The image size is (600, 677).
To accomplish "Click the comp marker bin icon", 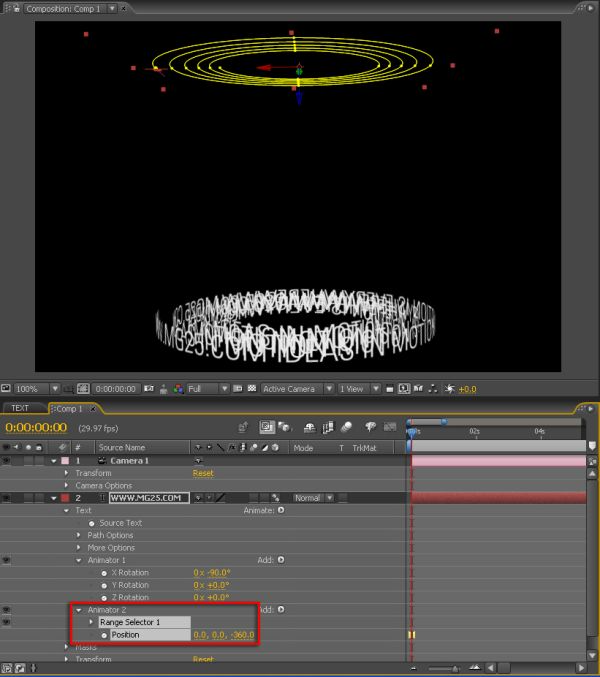I will (x=592, y=446).
